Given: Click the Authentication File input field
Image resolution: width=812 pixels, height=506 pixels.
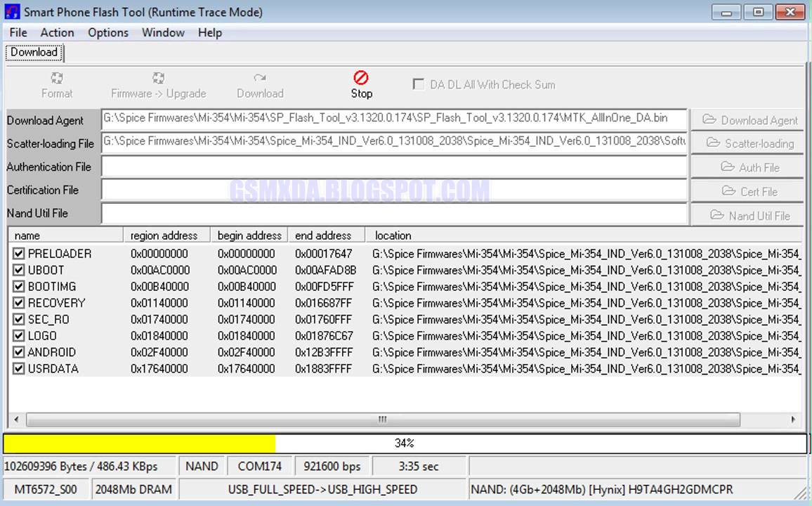Looking at the screenshot, I should coord(394,167).
